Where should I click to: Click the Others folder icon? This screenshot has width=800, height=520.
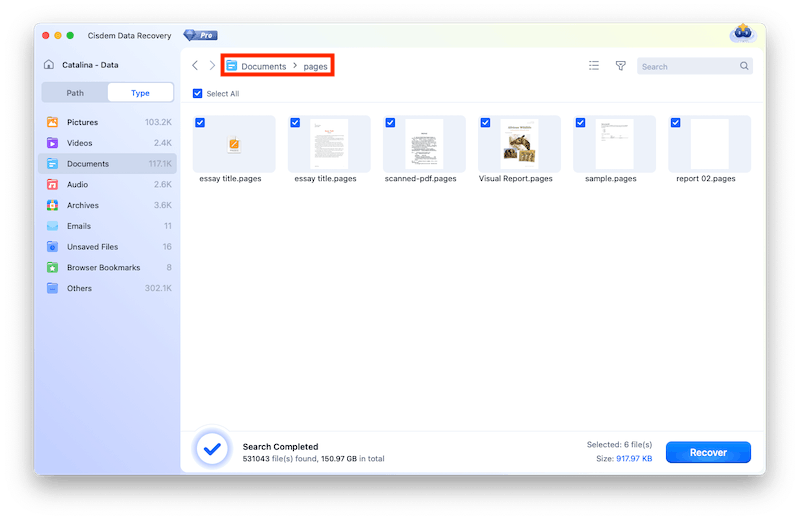point(52,288)
